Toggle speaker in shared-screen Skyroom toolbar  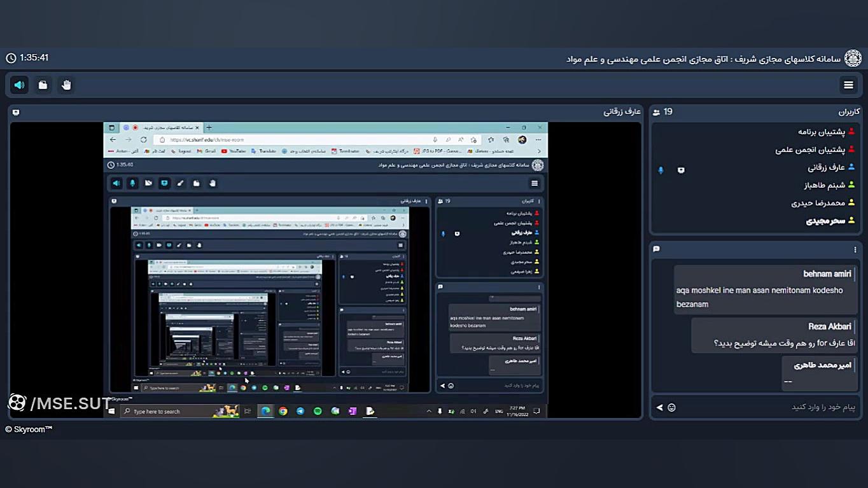click(x=116, y=183)
